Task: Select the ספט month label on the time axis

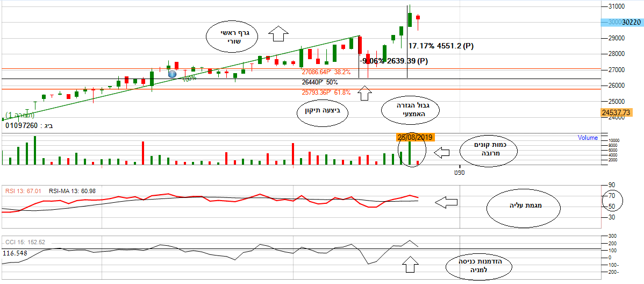Action: (x=459, y=172)
